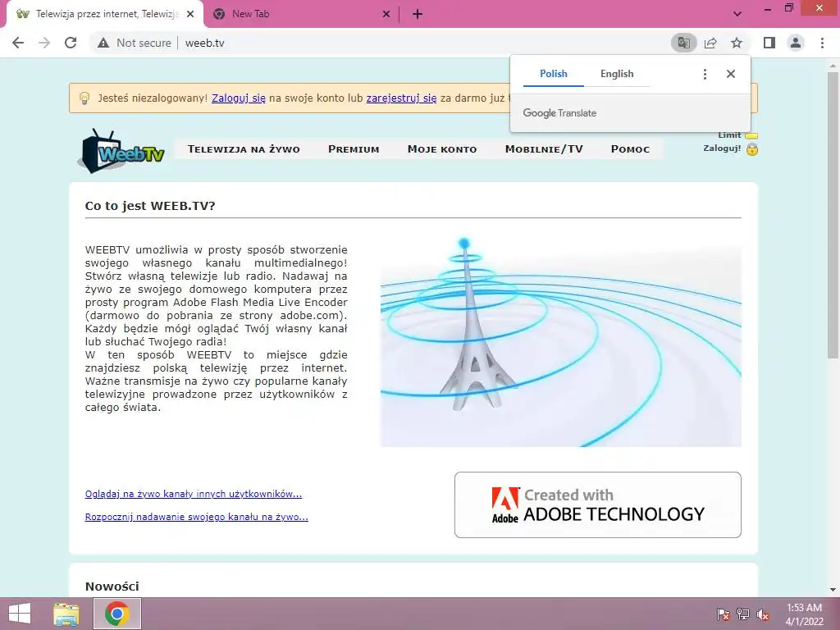Switch to the Telewizja przez internet tab
Image resolution: width=840 pixels, height=630 pixels.
tap(105, 15)
